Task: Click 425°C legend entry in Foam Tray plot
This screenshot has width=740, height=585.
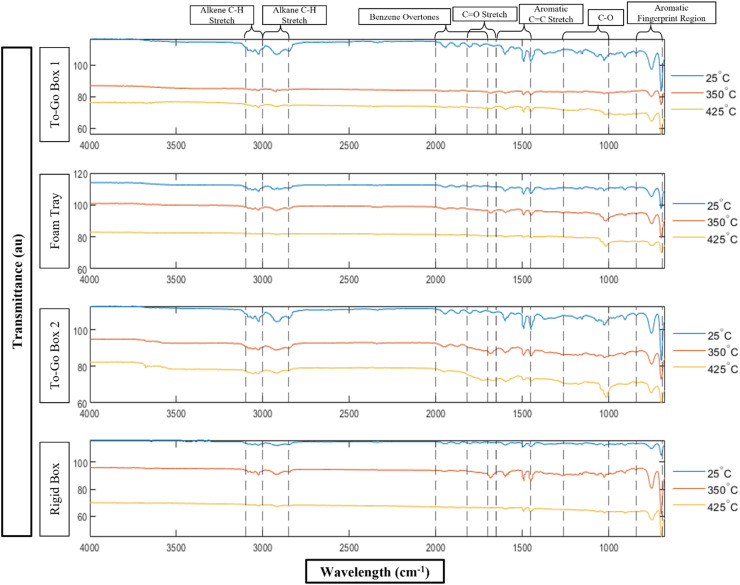Action: 705,238
